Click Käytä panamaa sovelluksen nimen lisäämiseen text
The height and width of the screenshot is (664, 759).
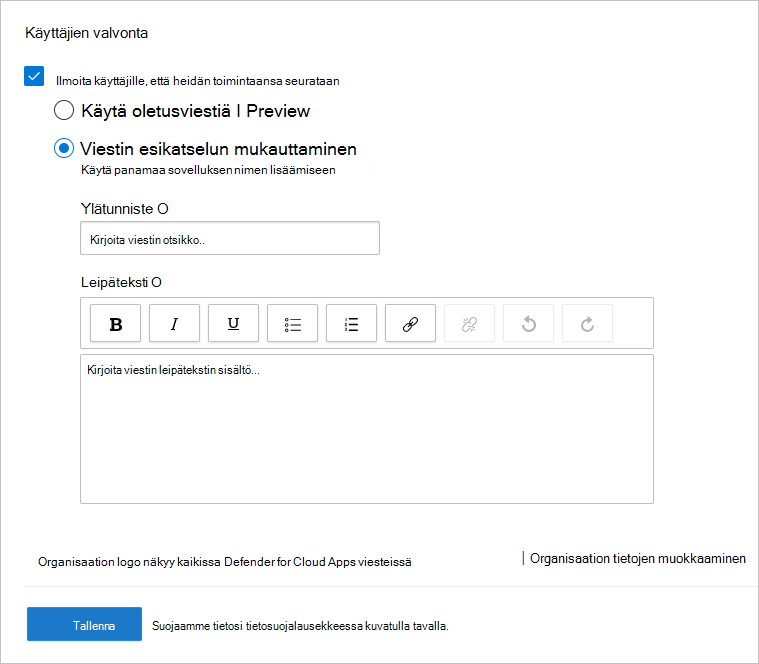pyautogui.click(x=208, y=170)
